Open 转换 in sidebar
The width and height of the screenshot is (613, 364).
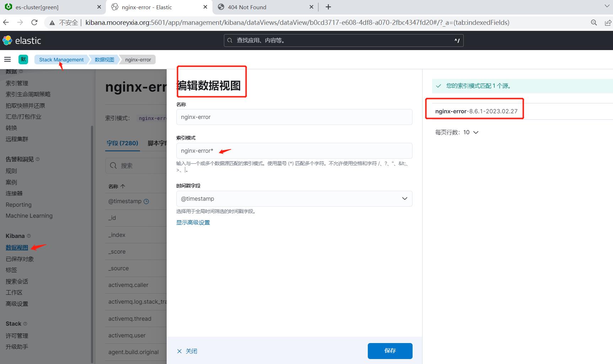(x=11, y=128)
